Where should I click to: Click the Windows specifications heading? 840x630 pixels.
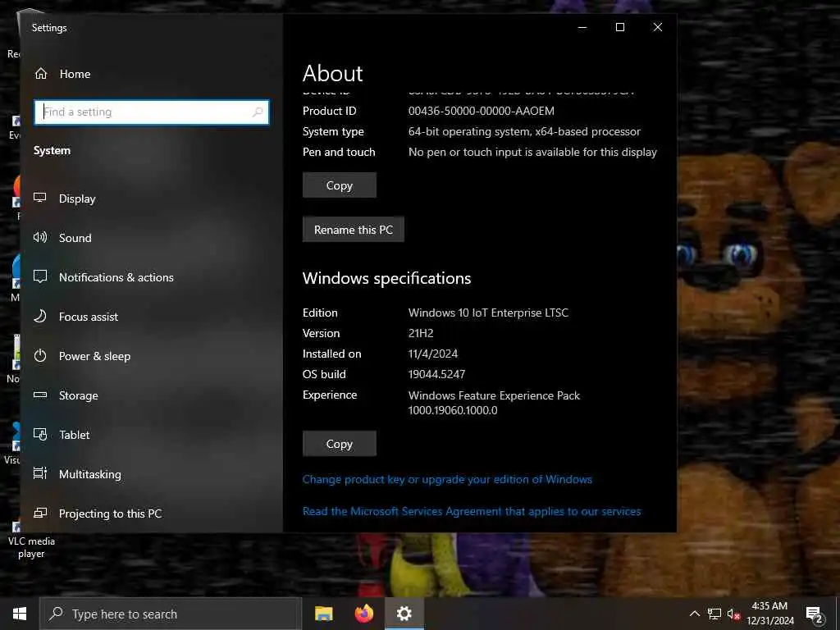point(387,279)
